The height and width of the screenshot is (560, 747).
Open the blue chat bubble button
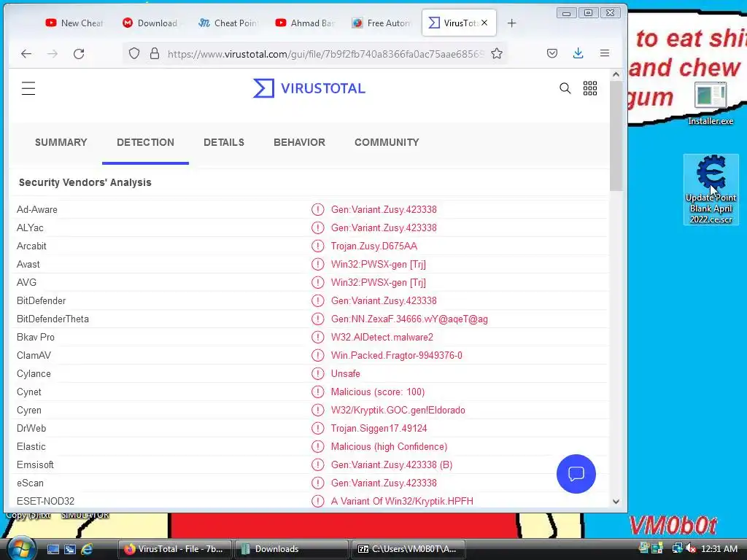[576, 474]
